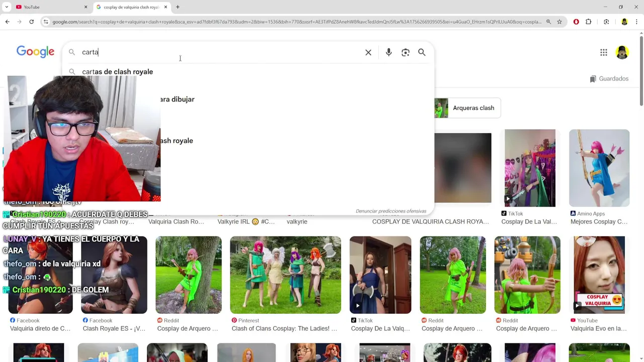Screen dimensions: 644x362
Task: Click the red Opera-style extension icon
Action: click(x=576, y=22)
